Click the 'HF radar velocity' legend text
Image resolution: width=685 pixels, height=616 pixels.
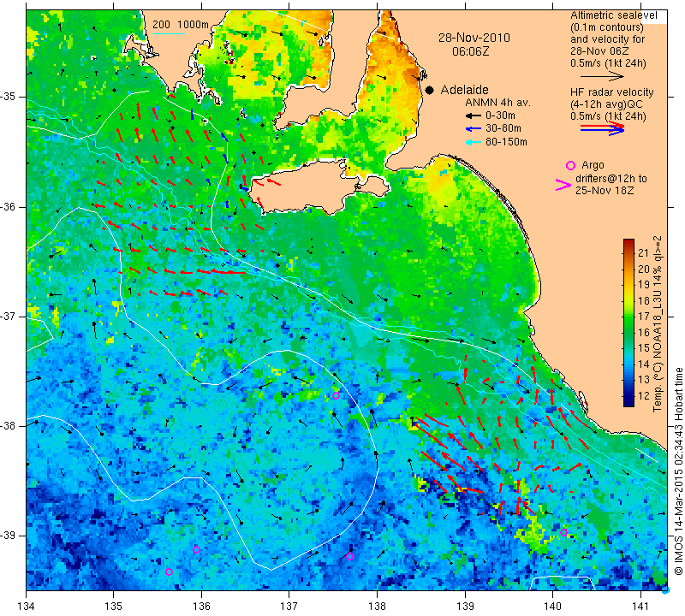[611, 92]
